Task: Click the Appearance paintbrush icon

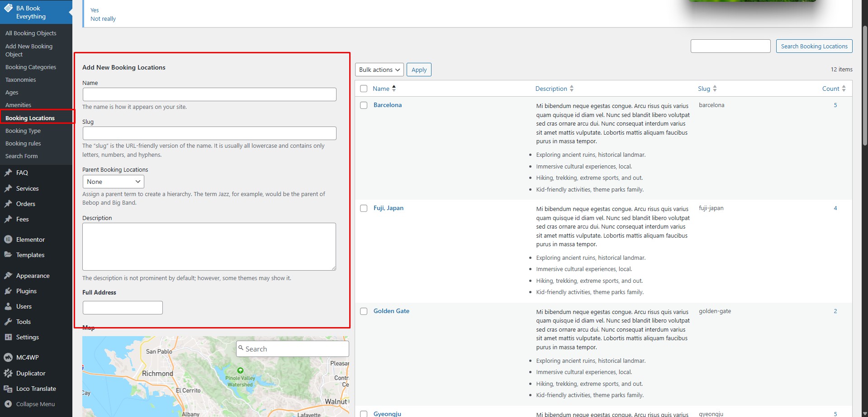Action: point(8,276)
